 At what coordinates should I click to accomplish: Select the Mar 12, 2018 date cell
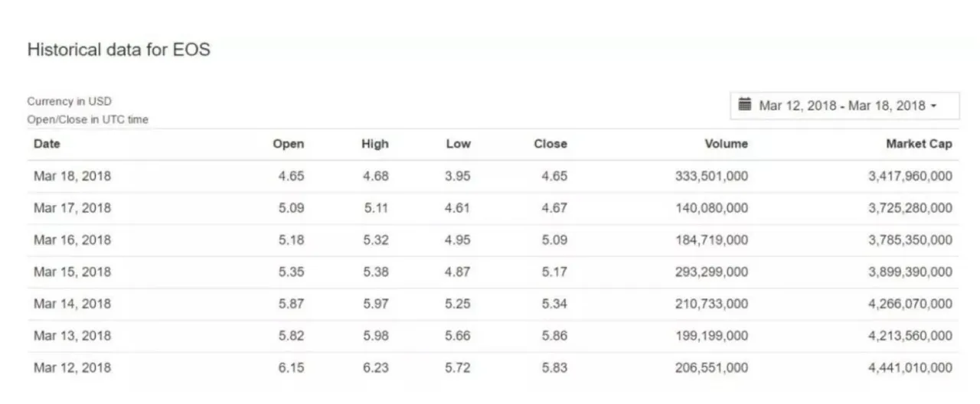click(72, 368)
